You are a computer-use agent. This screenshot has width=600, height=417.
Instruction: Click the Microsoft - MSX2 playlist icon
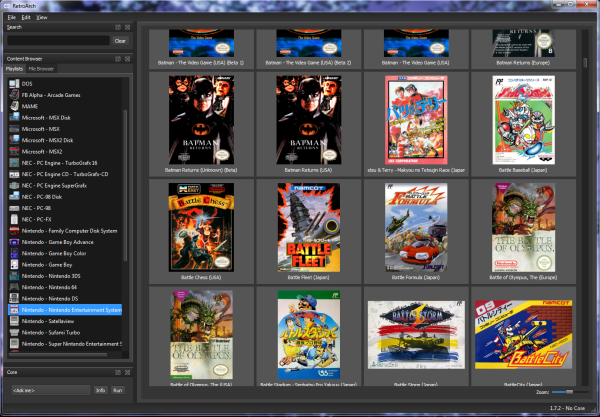point(14,151)
